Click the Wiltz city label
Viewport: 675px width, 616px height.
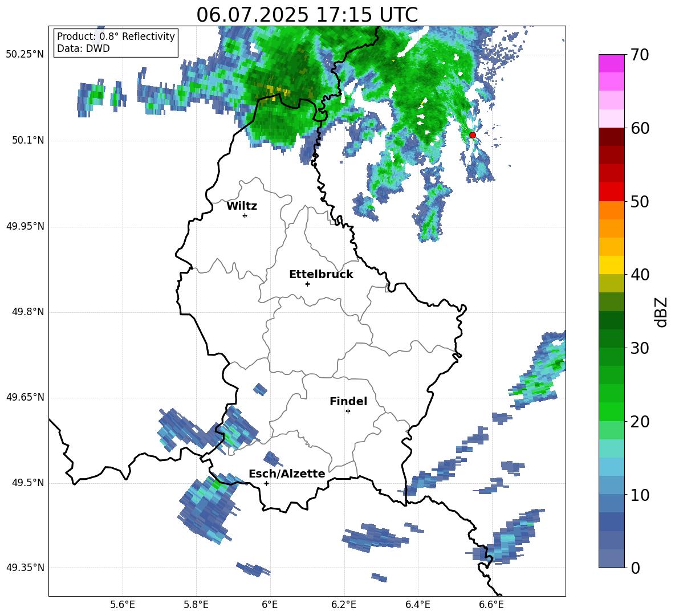(242, 206)
